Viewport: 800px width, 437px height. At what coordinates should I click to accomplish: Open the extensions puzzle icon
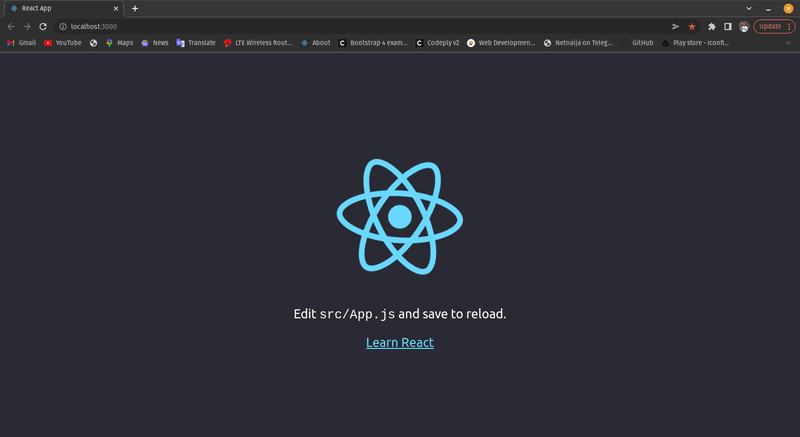point(712,27)
